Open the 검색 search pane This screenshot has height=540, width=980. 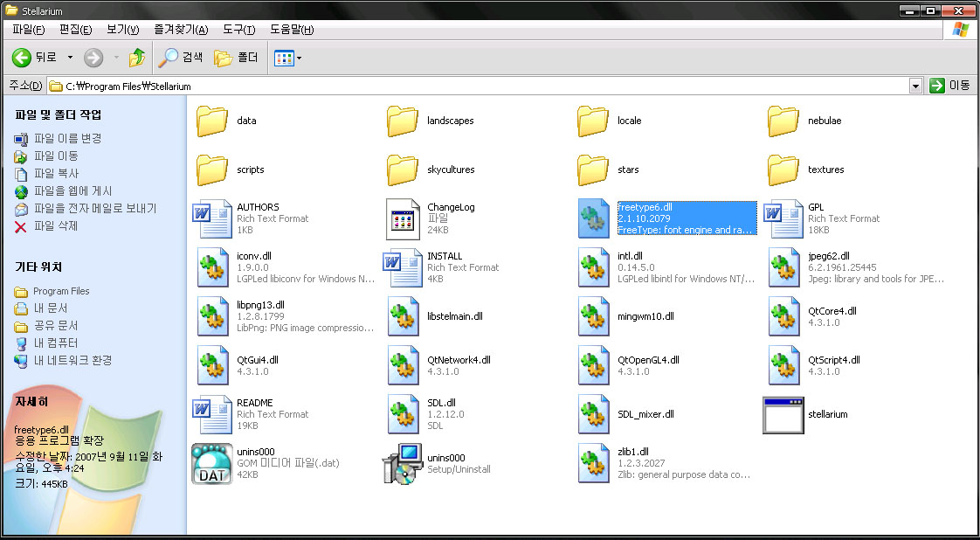pos(181,58)
